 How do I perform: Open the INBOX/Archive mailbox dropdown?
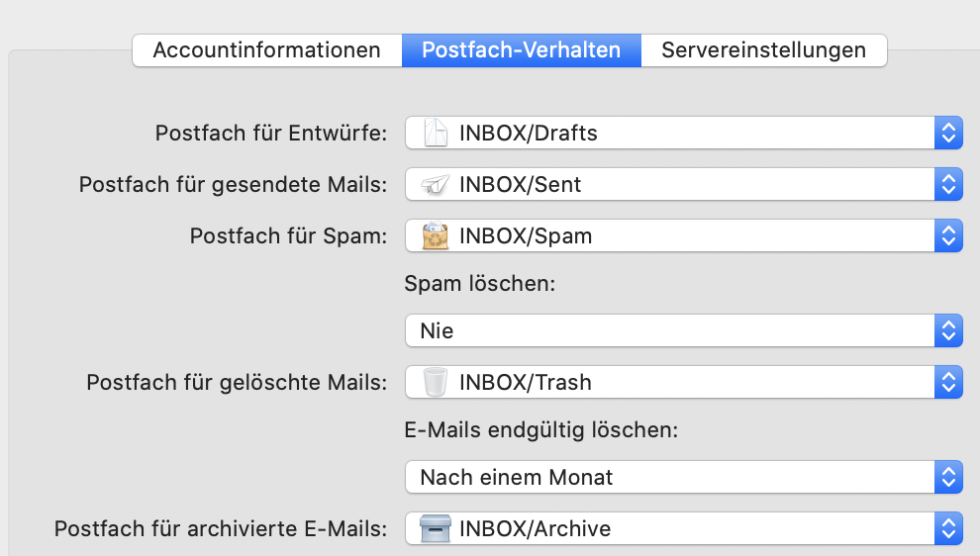[x=683, y=528]
